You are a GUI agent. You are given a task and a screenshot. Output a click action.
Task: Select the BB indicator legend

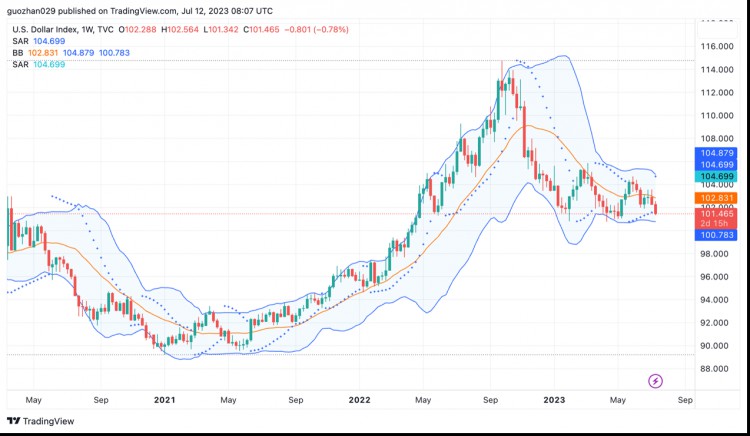18,52
